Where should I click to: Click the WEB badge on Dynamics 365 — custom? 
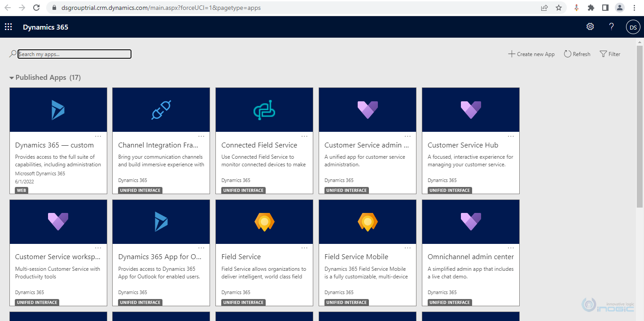click(21, 190)
